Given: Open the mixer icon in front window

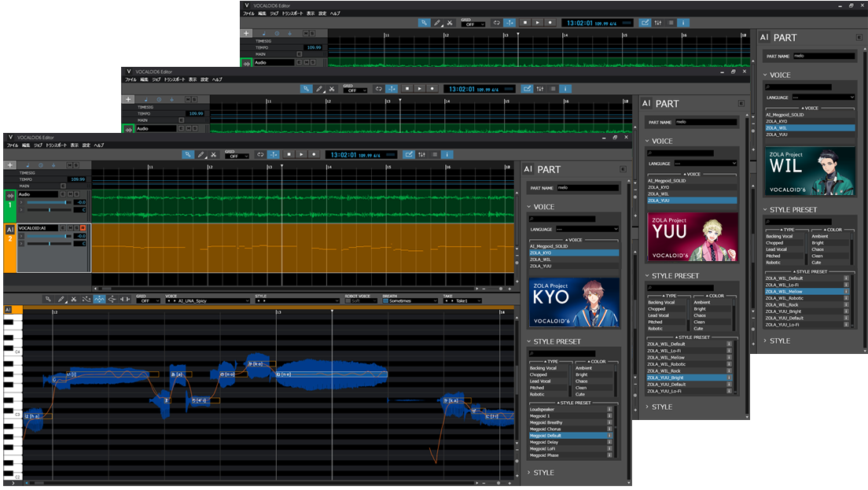Looking at the screenshot, I should coord(422,154).
